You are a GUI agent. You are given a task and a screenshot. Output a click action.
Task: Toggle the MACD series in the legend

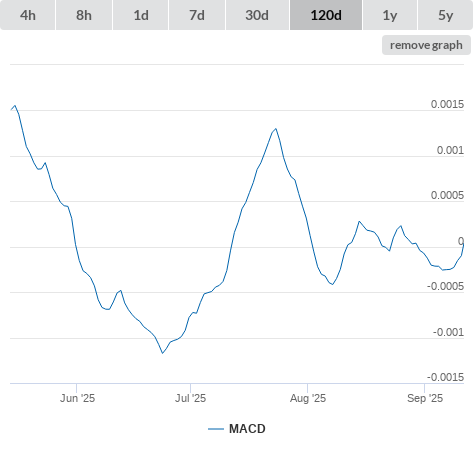[237, 429]
